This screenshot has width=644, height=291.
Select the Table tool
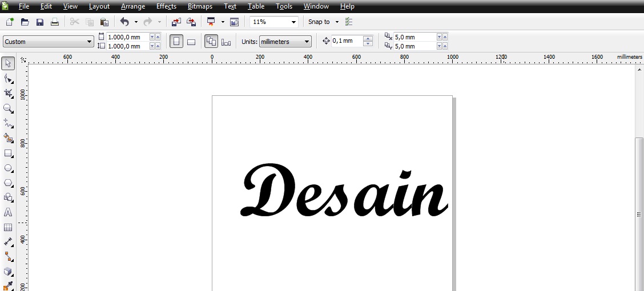coord(8,228)
